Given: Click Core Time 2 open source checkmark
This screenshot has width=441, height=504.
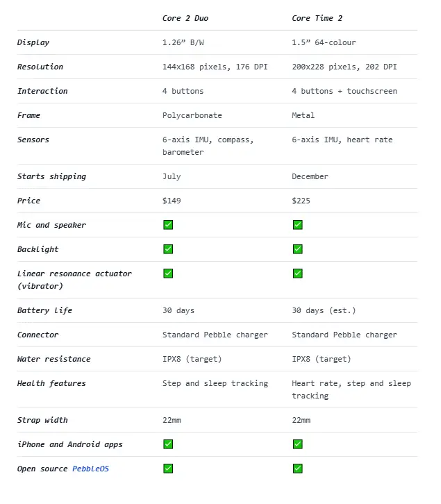Looking at the screenshot, I should 297,469.
